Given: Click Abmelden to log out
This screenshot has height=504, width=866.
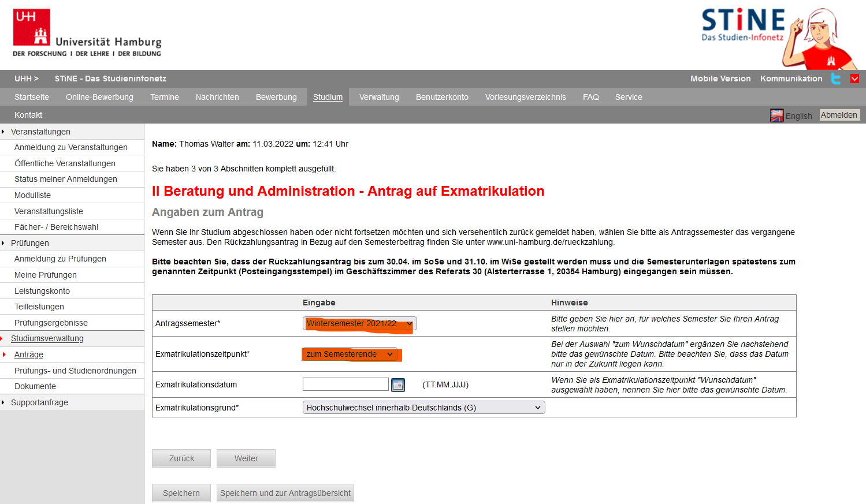Looking at the screenshot, I should coord(839,114).
